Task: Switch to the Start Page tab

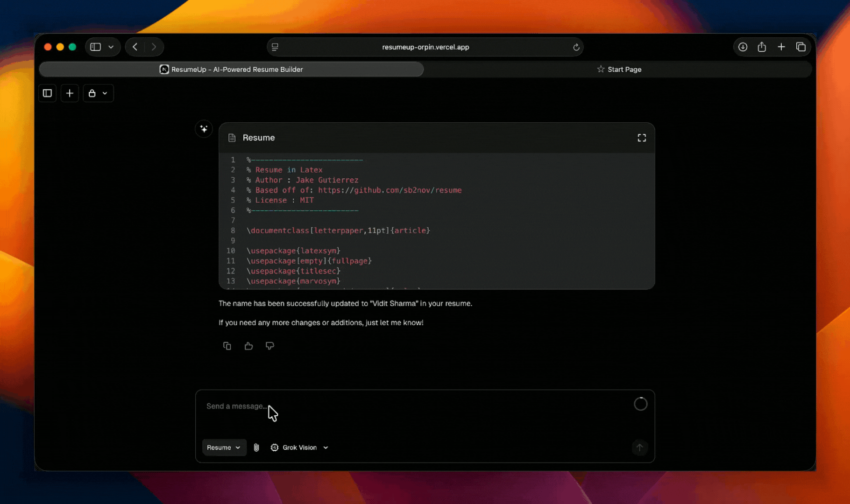Action: pos(619,70)
